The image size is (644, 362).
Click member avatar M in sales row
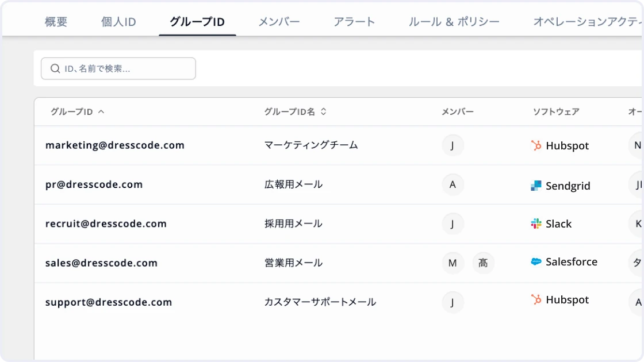click(453, 263)
